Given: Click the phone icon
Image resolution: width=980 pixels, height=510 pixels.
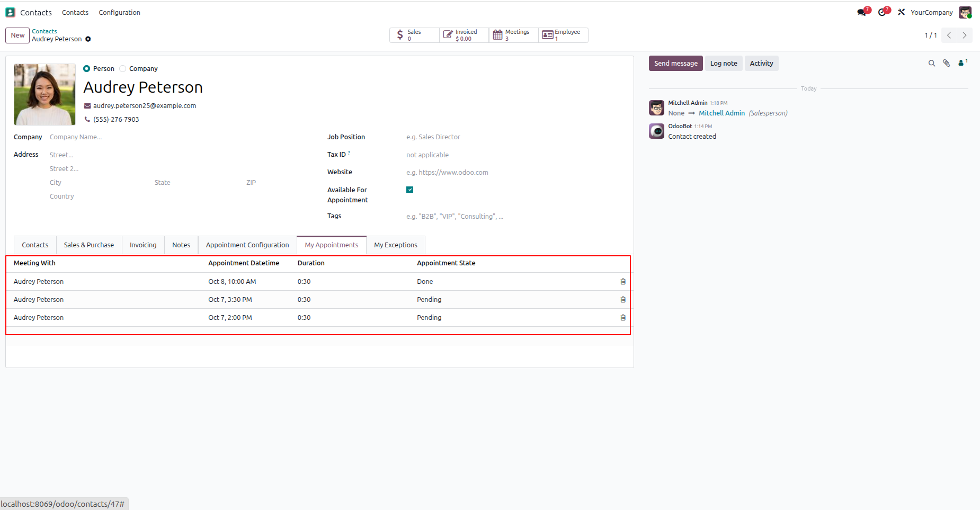Looking at the screenshot, I should click(x=87, y=120).
